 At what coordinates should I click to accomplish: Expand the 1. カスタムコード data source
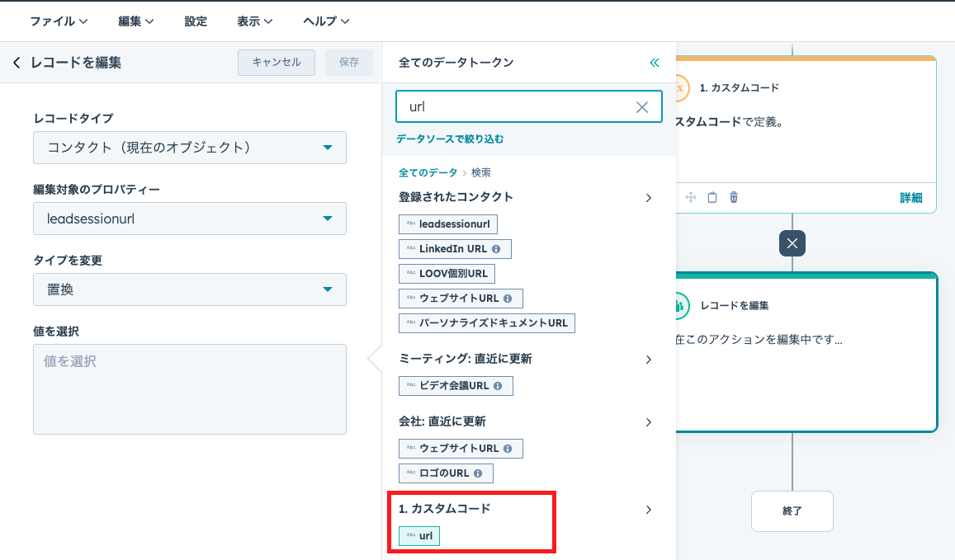(x=649, y=510)
